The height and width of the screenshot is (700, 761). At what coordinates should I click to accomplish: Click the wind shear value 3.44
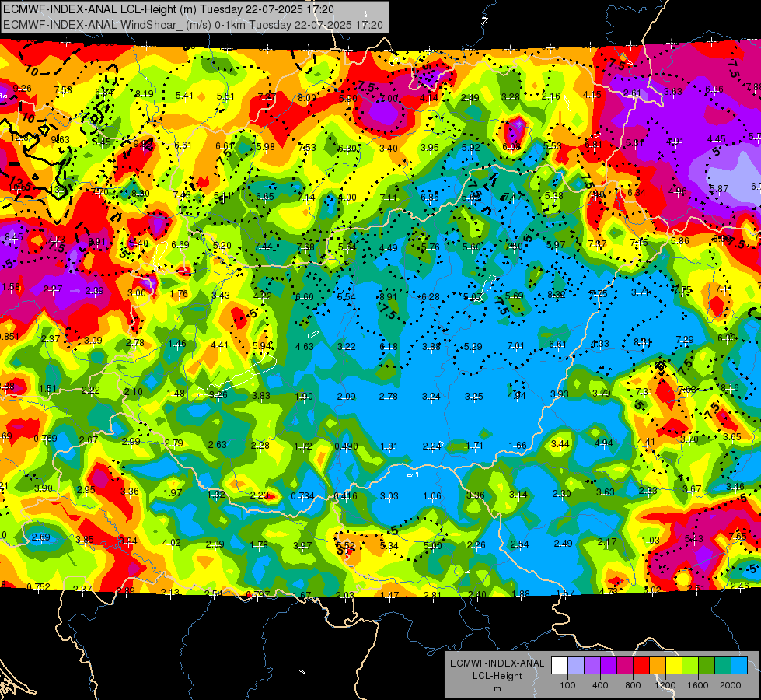point(560,444)
